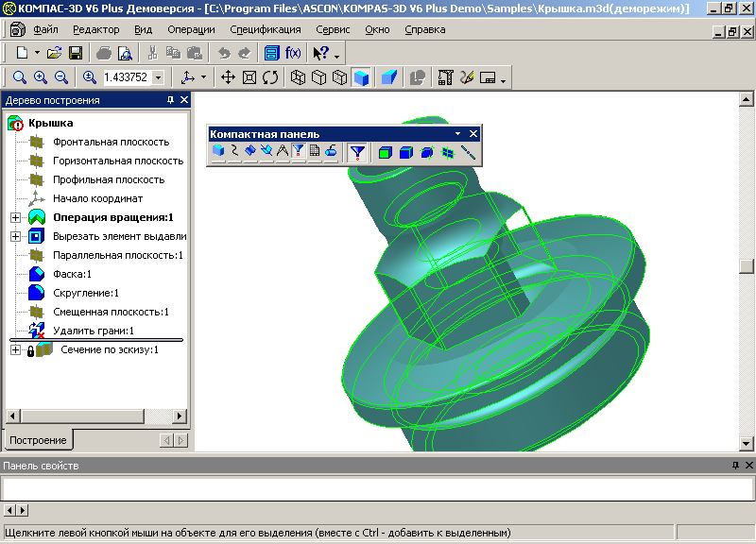756x544 pixels.
Task: Select the zoom window magnifier tool
Action: point(19,77)
